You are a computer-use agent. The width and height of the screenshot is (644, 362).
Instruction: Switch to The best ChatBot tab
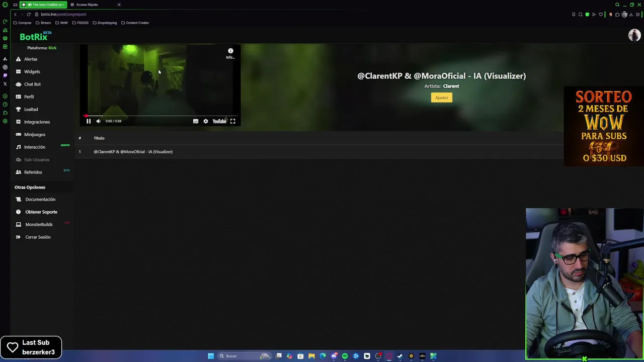click(43, 5)
